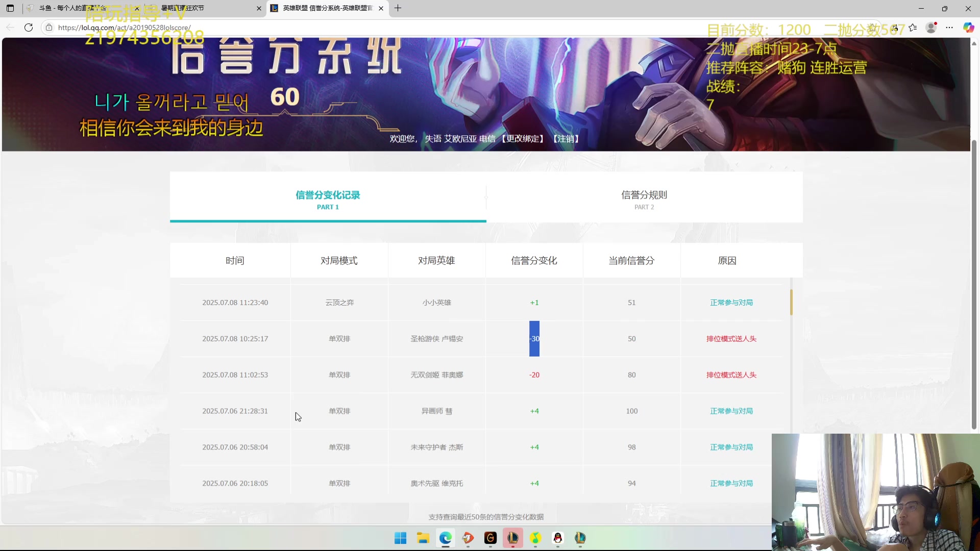The width and height of the screenshot is (980, 551).
Task: Click the 对局英雄 column header
Action: point(436,261)
